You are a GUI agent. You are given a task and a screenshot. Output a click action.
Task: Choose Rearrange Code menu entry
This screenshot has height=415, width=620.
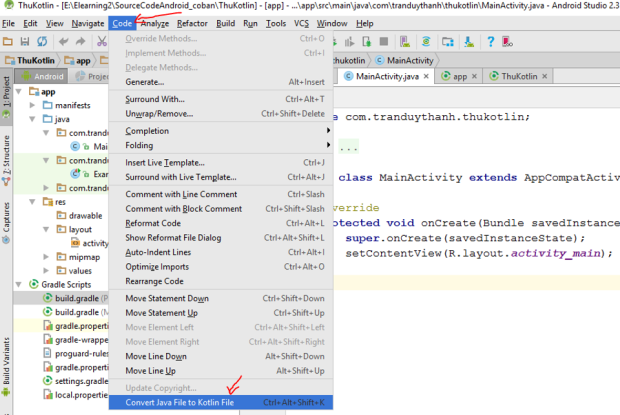tap(221, 281)
